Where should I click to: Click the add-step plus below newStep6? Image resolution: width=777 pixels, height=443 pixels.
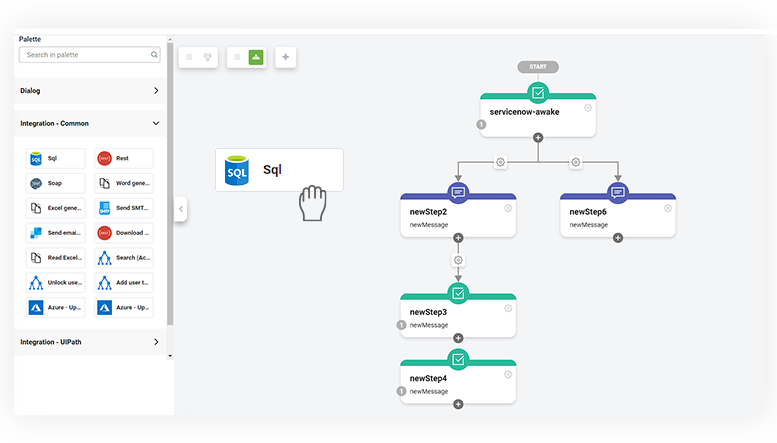(618, 238)
